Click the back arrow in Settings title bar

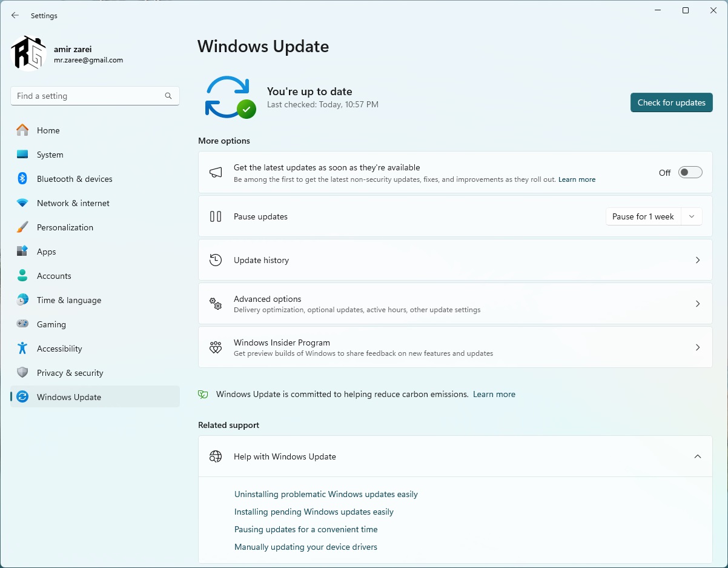pos(15,16)
